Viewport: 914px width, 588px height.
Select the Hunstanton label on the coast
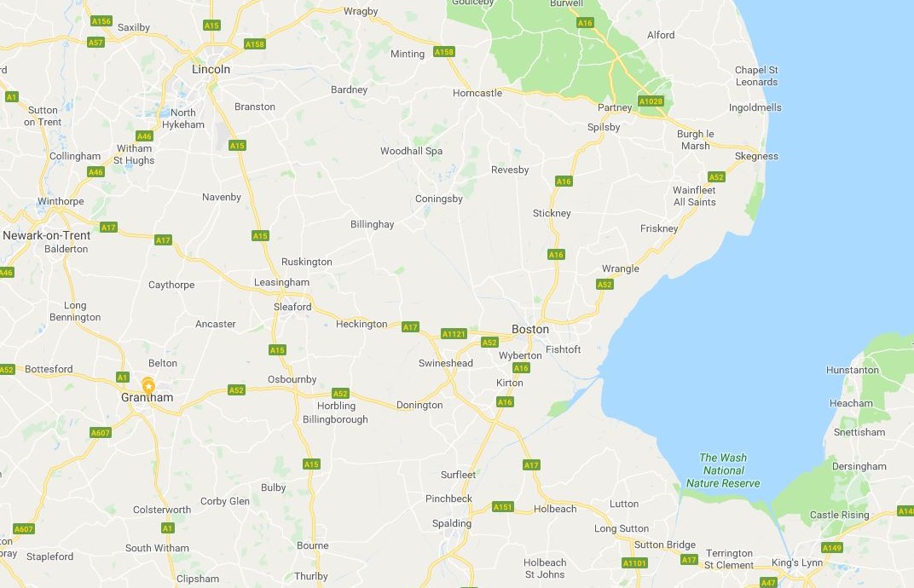[853, 370]
